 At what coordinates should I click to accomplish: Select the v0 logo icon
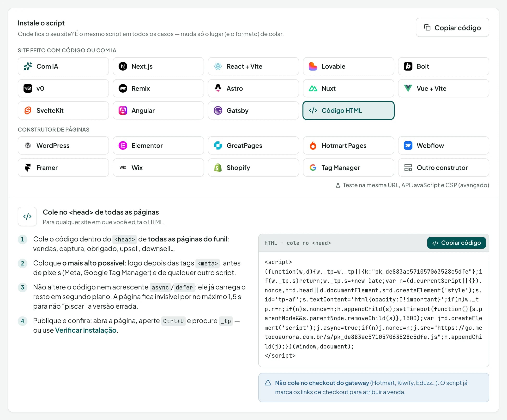[28, 88]
